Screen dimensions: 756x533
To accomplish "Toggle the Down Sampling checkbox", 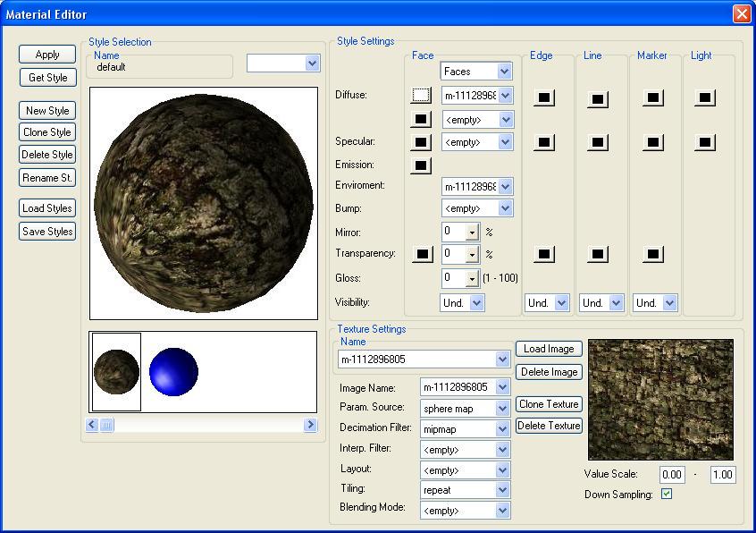I will pos(667,494).
